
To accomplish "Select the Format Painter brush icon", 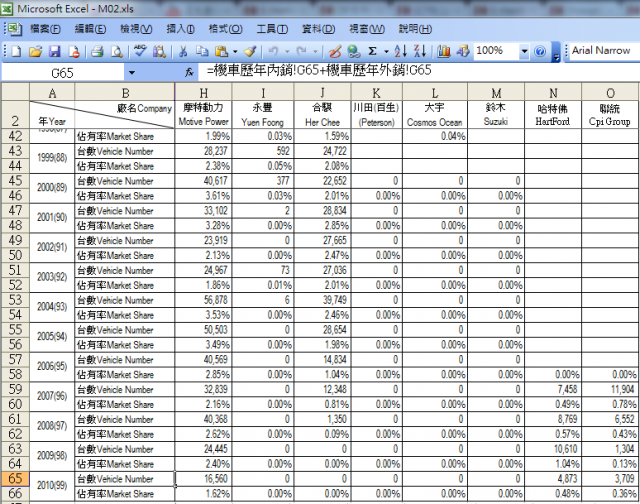I will (x=250, y=51).
